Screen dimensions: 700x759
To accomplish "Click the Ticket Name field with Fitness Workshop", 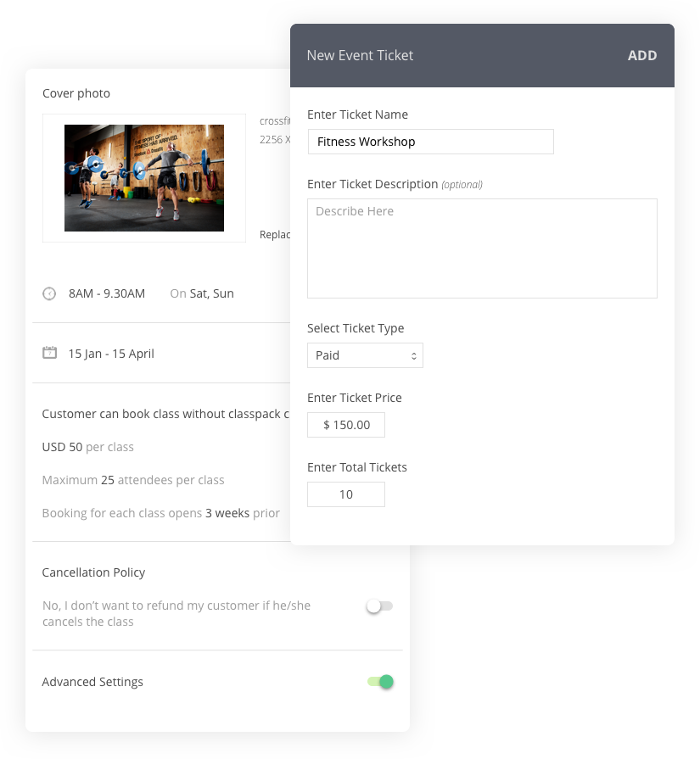I will tap(430, 142).
